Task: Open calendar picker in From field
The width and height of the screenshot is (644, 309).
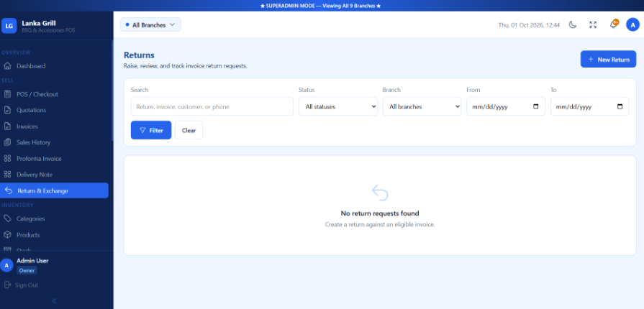Action: (535, 106)
